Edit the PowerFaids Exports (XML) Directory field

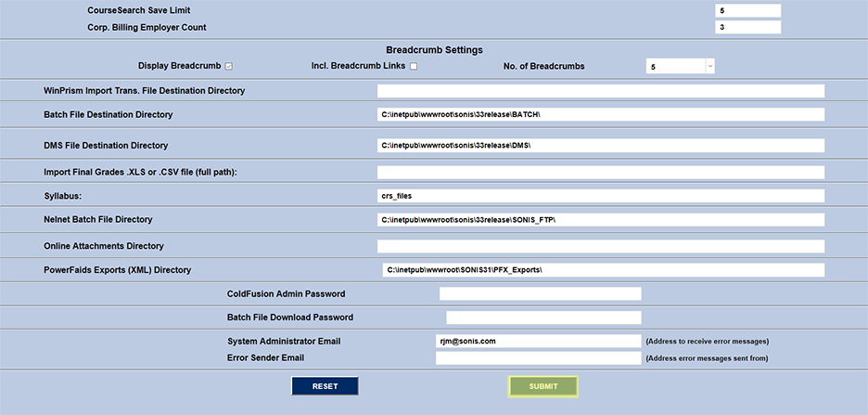pos(603,269)
